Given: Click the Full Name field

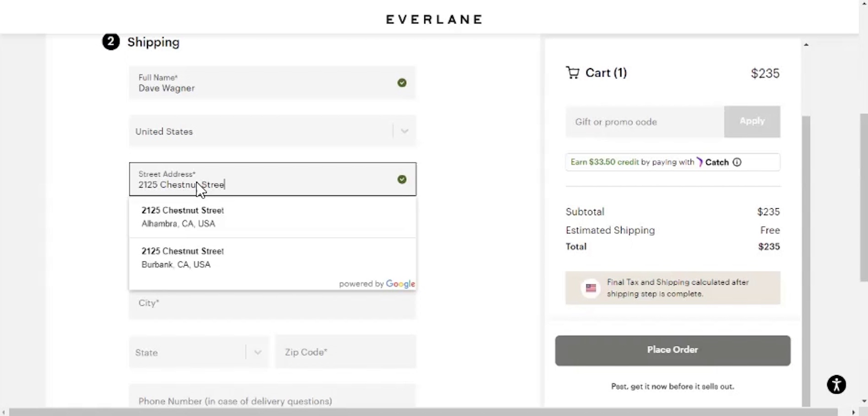Looking at the screenshot, I should pos(261,83).
